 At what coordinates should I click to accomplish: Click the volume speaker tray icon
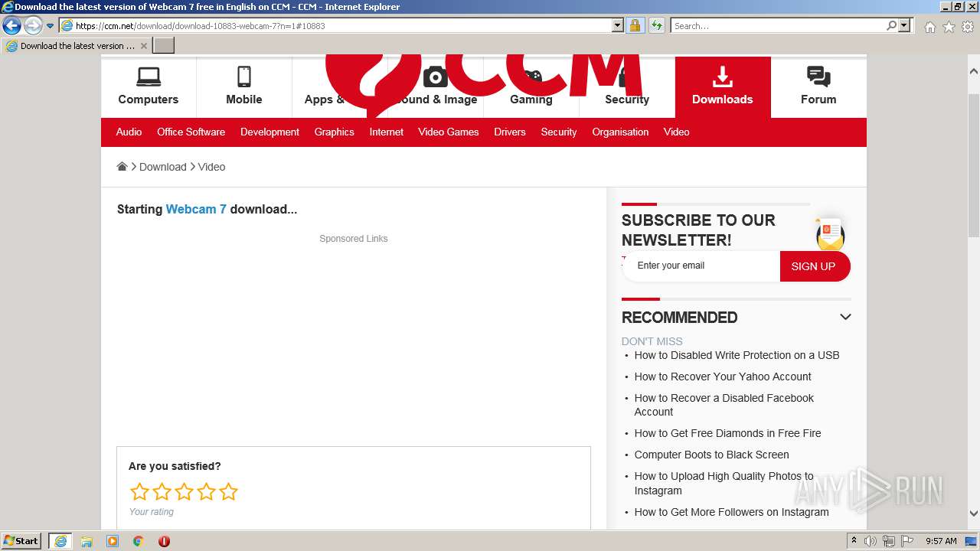(871, 541)
